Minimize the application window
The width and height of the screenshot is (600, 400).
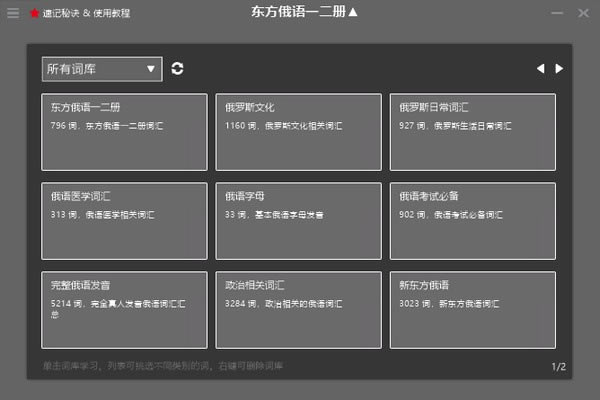point(557,13)
